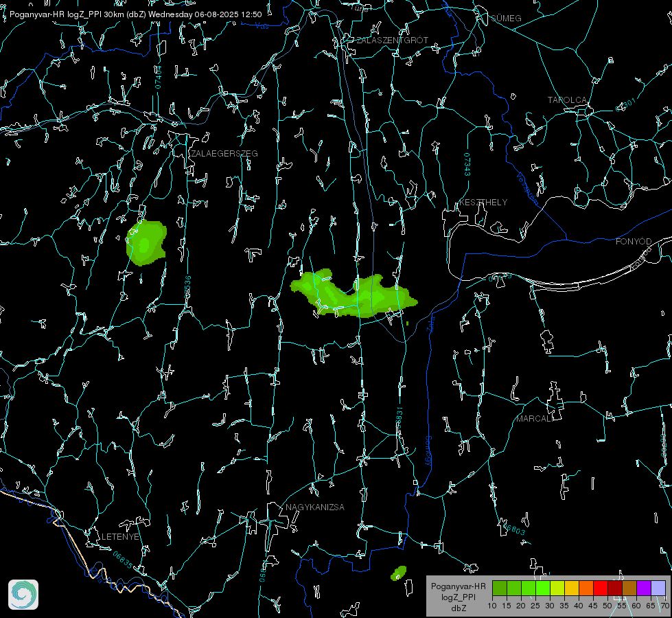Click the legend value 70
The width and height of the screenshot is (672, 618).
[x=664, y=606]
